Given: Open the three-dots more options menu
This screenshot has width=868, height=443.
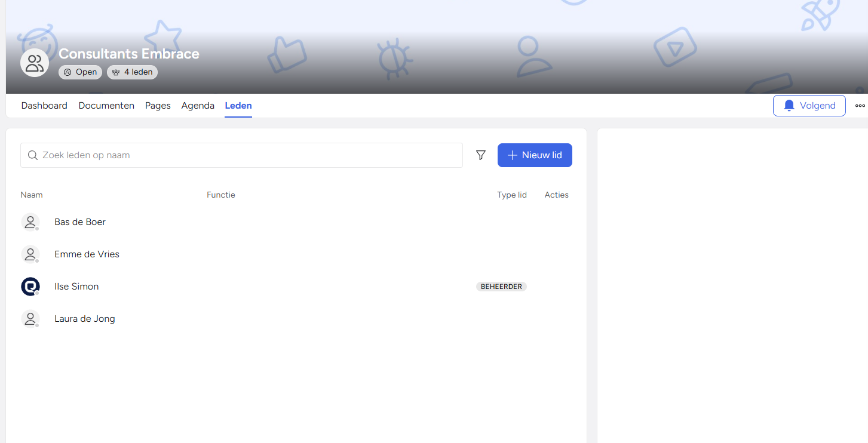Looking at the screenshot, I should pos(860,106).
